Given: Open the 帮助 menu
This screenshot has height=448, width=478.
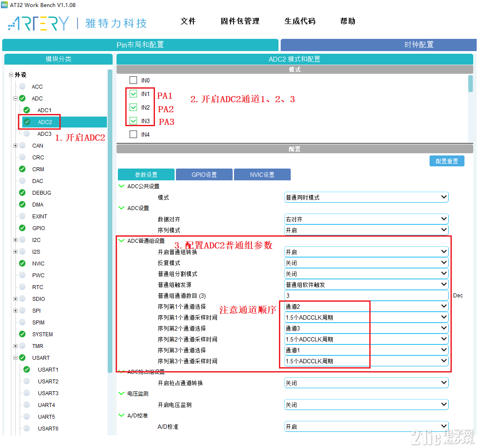Looking at the screenshot, I should tap(347, 21).
